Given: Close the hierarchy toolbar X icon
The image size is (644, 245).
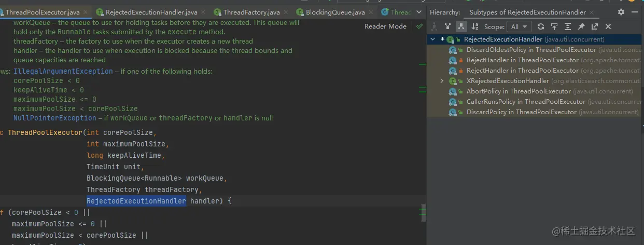Looking at the screenshot, I should pos(608,26).
